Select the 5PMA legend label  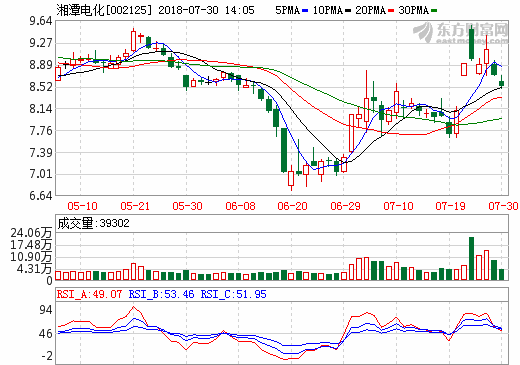coord(288,10)
